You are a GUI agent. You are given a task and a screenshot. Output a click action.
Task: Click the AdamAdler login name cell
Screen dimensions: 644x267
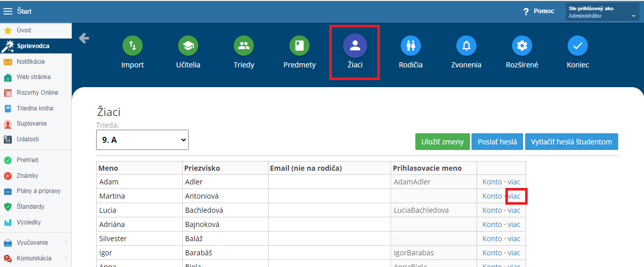[434, 182]
